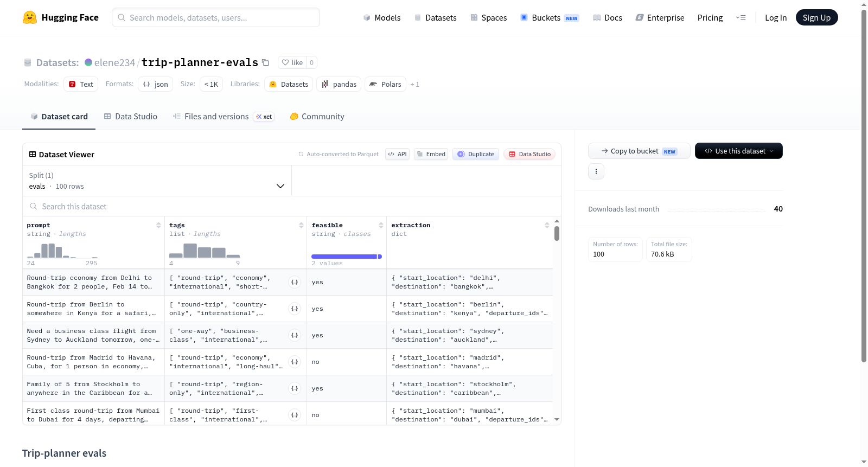Image resolution: width=868 pixels, height=467 pixels.
Task: Click the elene234 user avatar
Action: point(88,62)
